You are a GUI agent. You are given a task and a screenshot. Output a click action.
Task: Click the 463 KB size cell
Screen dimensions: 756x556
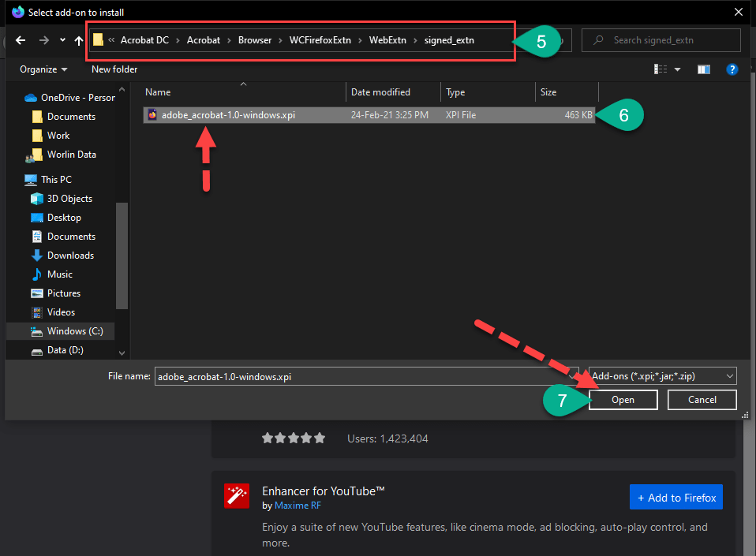578,115
